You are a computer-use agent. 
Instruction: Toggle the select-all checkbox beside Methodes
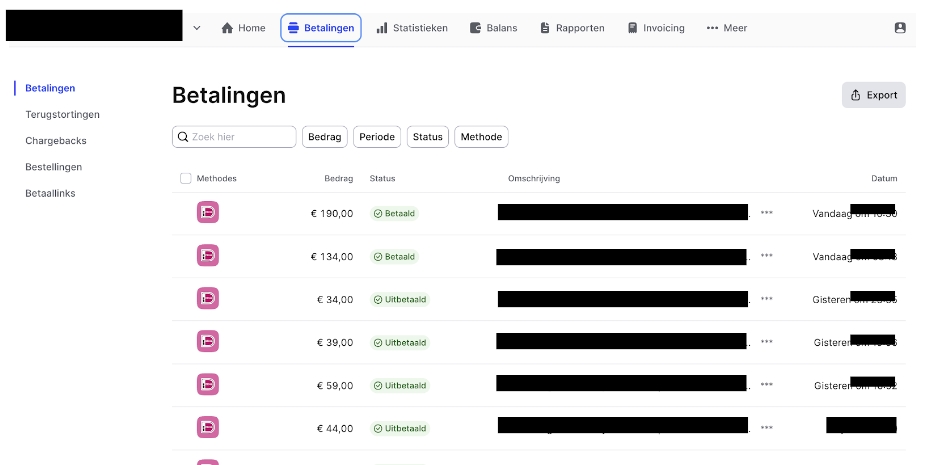tap(185, 178)
